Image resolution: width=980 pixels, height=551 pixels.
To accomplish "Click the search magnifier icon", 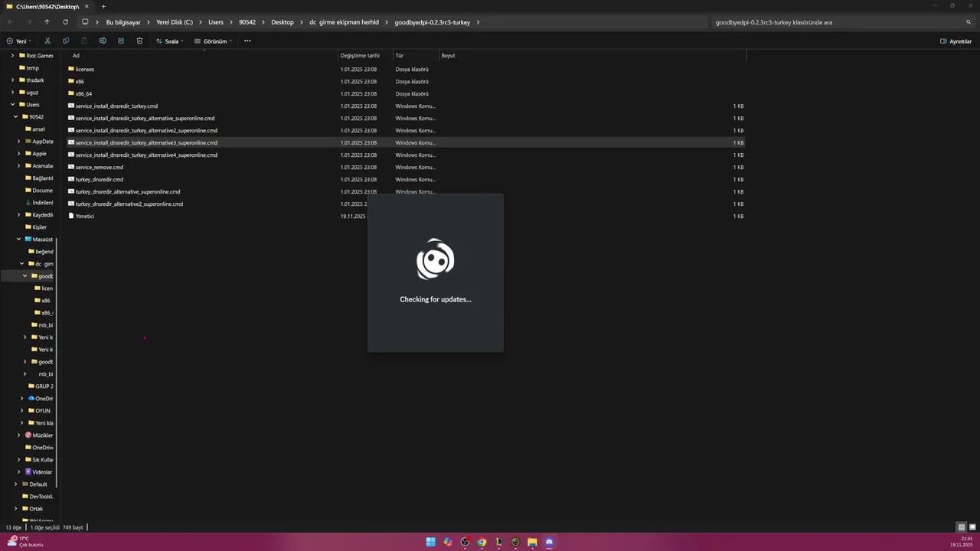I will [x=969, y=22].
